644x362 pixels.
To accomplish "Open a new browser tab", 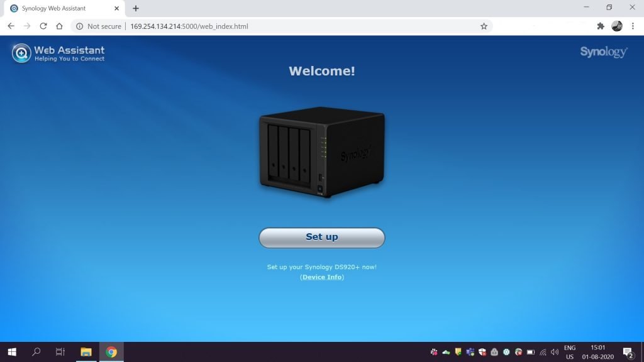I will coord(136,8).
